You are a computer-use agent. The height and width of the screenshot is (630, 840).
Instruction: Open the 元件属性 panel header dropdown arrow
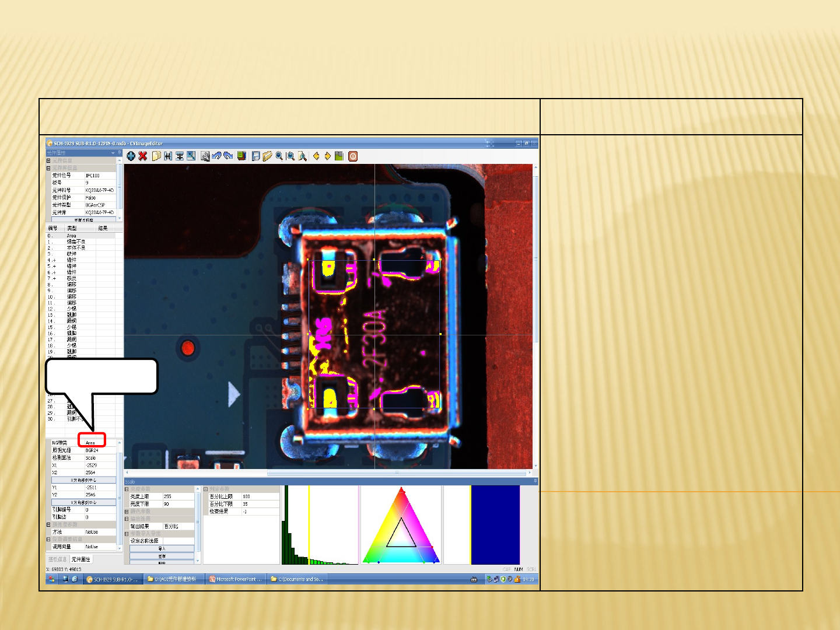click(x=113, y=153)
